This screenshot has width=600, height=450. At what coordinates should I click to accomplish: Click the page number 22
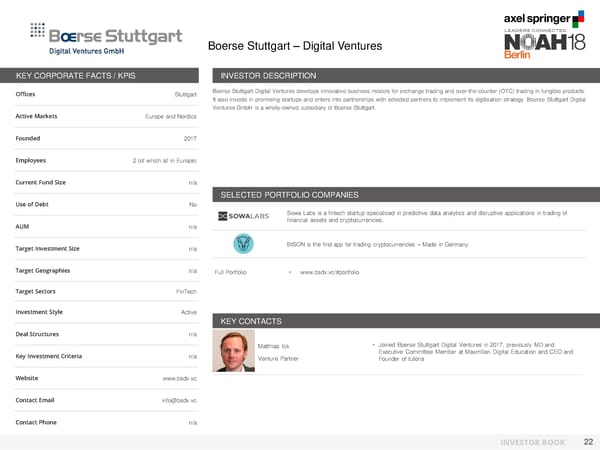tap(586, 439)
